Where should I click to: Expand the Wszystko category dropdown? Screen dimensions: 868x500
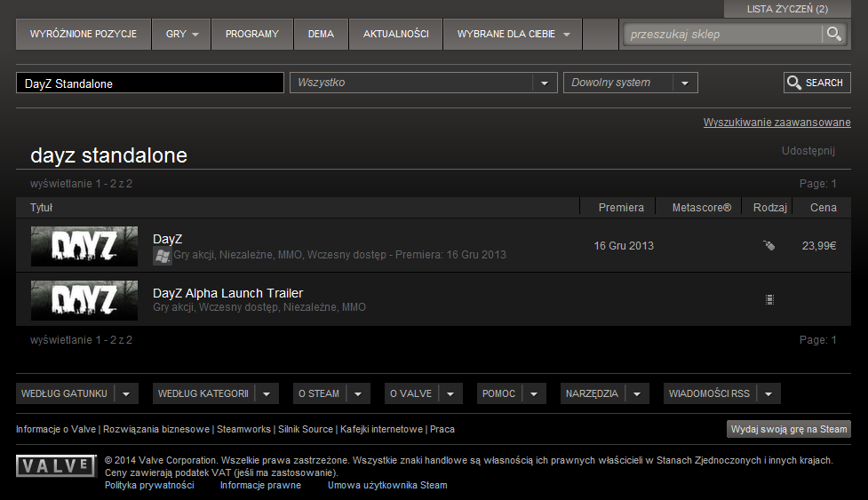point(544,83)
